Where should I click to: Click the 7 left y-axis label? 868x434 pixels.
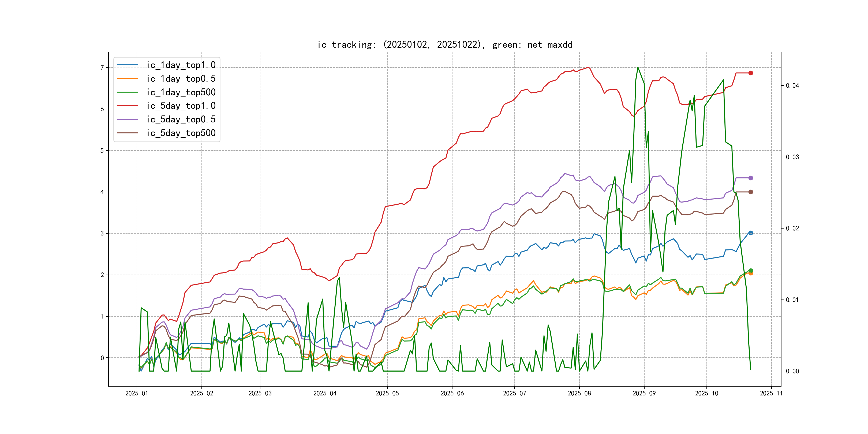click(102, 68)
